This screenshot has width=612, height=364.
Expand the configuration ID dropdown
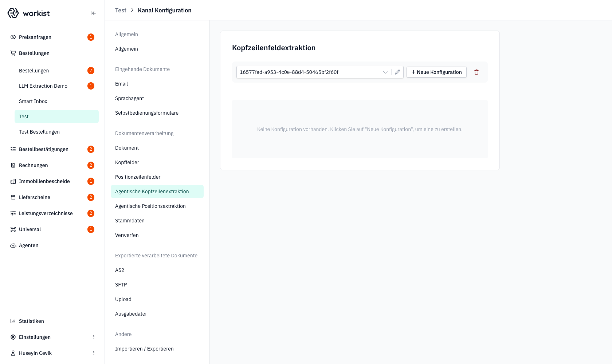[x=385, y=72]
